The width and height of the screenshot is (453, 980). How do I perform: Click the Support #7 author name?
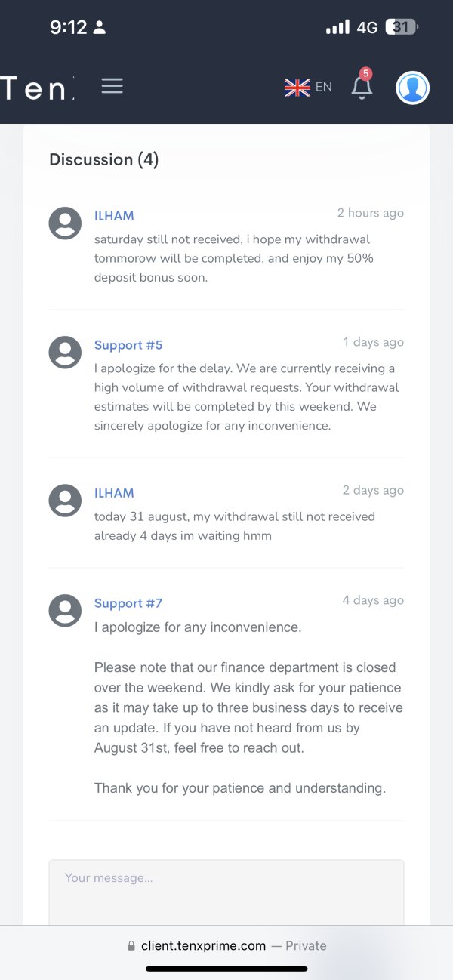(x=128, y=603)
